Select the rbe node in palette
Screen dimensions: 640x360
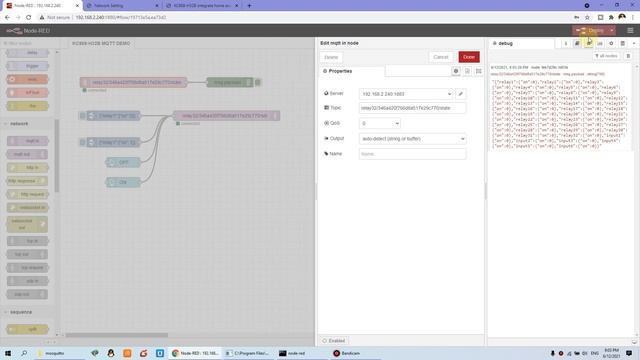click(x=28, y=106)
